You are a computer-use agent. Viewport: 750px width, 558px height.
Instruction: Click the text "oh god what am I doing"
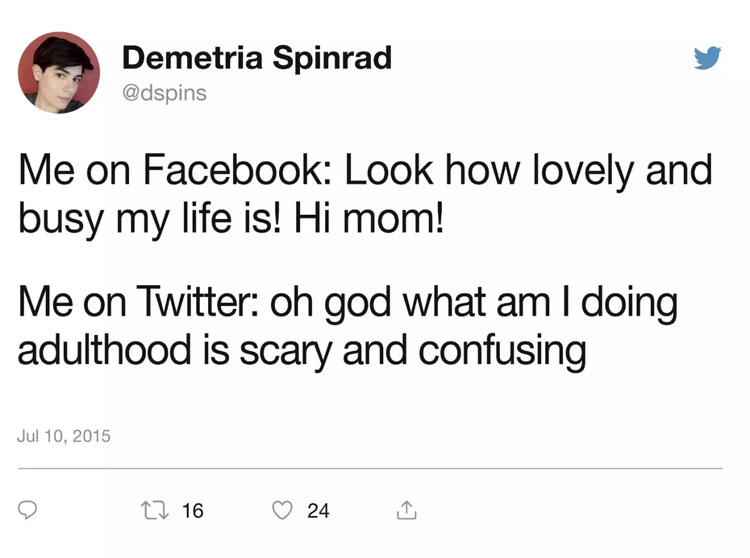(x=477, y=304)
